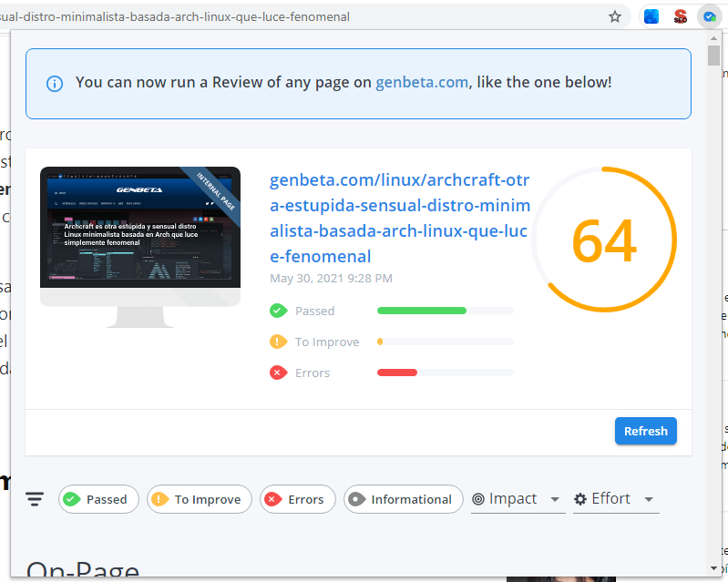Click the target icon next to Impact
The width and height of the screenshot is (728, 582).
tap(477, 499)
